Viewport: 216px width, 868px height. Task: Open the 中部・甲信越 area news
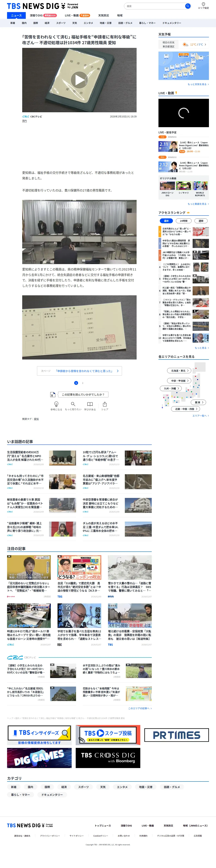pyautogui.click(x=179, y=381)
